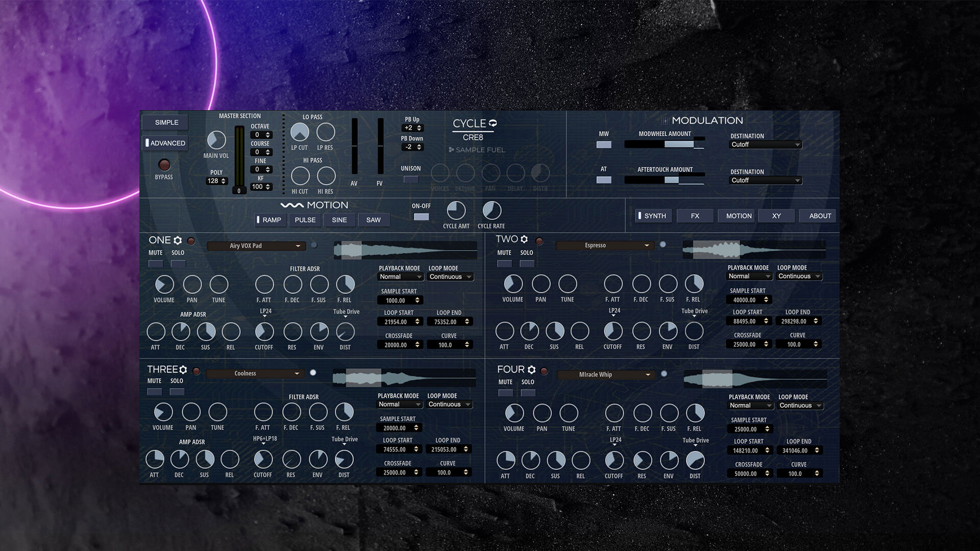980x551 pixels.
Task: Open layer TWO LOOP MODE dropdown
Action: [800, 277]
